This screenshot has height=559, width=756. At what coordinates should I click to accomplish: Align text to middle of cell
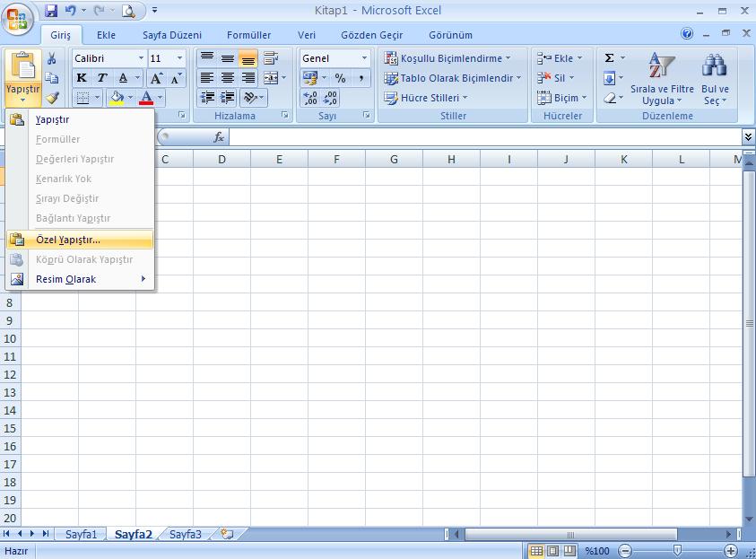[x=227, y=58]
